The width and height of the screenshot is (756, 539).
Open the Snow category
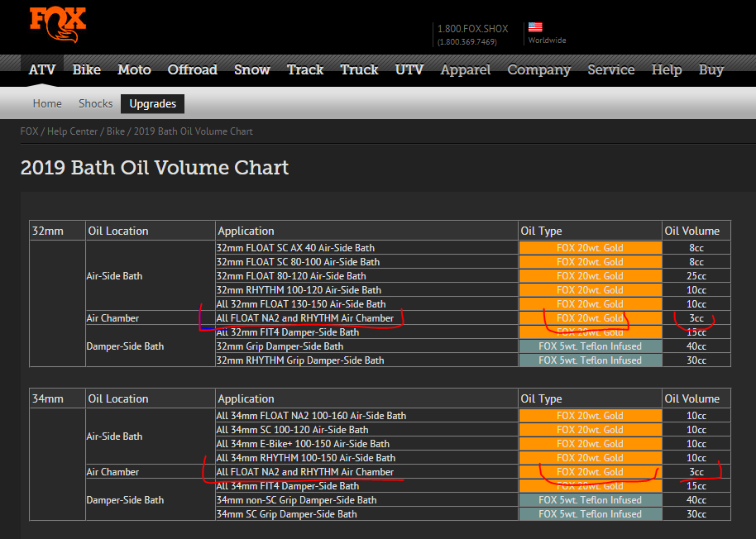click(251, 69)
